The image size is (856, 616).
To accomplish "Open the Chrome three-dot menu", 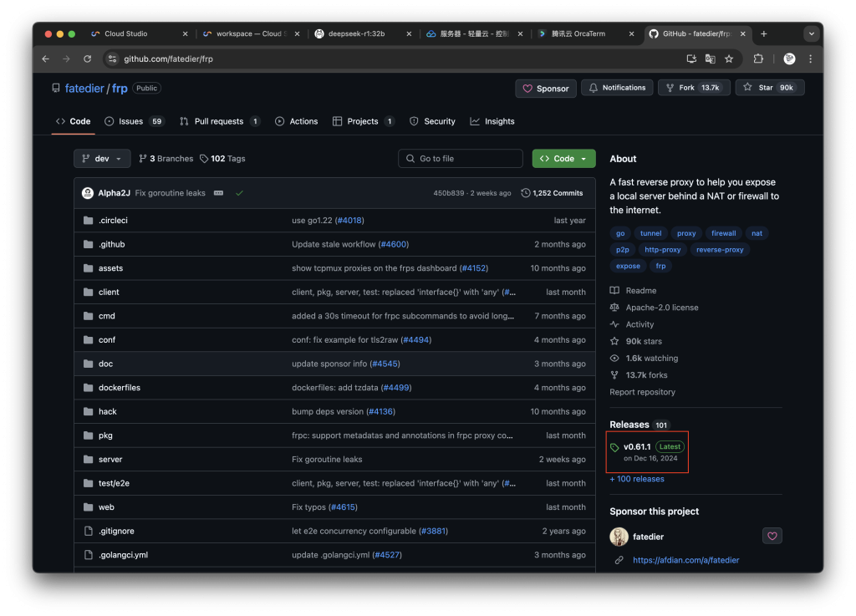I will pos(811,59).
